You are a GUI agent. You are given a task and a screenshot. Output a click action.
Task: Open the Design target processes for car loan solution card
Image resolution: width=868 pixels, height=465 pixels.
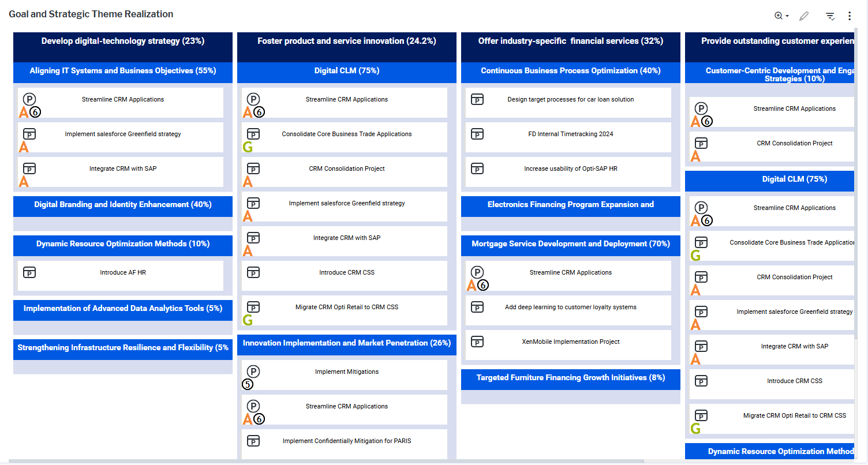[570, 100]
